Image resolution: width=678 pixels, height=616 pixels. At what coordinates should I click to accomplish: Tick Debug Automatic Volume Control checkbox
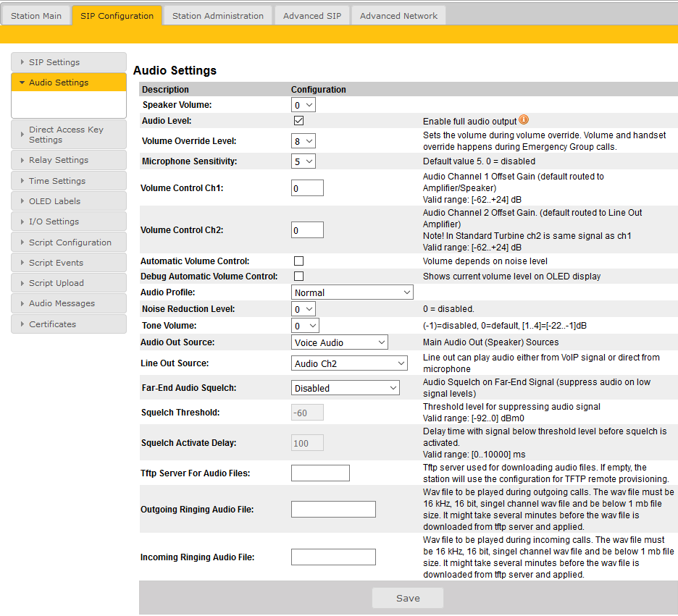click(x=298, y=277)
